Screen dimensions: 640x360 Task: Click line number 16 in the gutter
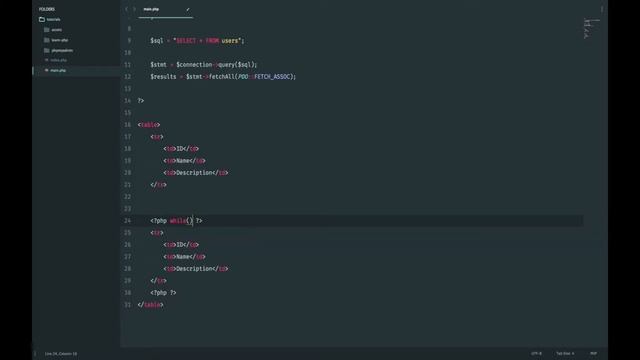tap(128, 124)
